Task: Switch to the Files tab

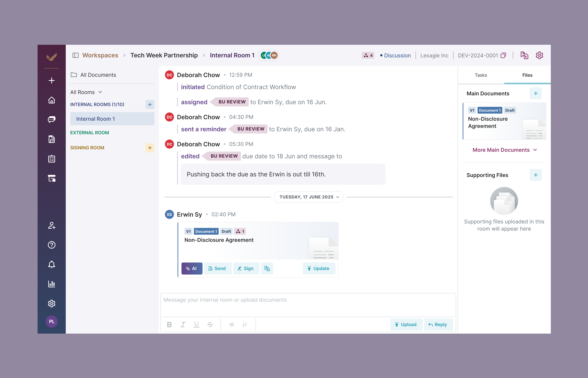Action: point(527,75)
